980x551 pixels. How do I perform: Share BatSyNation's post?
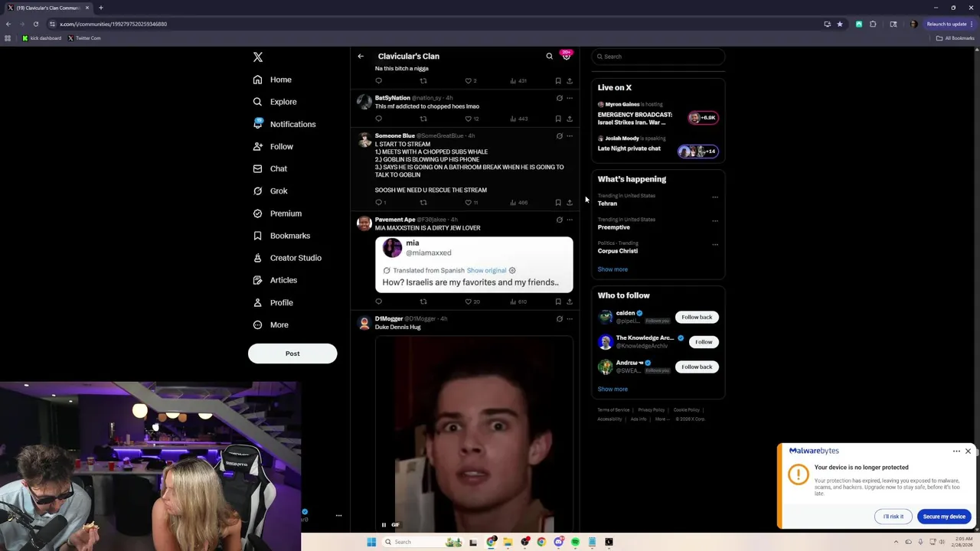pyautogui.click(x=570, y=119)
